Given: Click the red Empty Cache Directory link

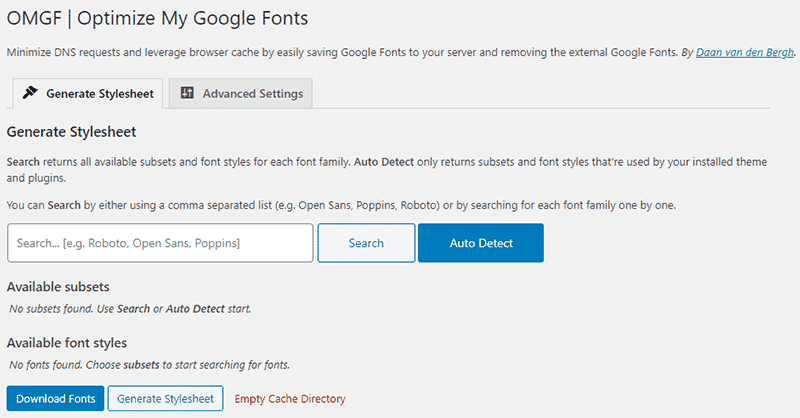Looking at the screenshot, I should [x=289, y=399].
